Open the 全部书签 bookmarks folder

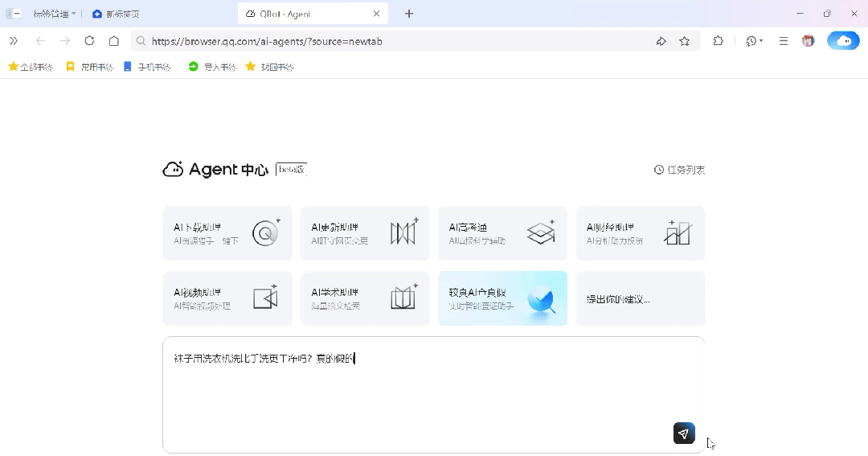tap(31, 67)
